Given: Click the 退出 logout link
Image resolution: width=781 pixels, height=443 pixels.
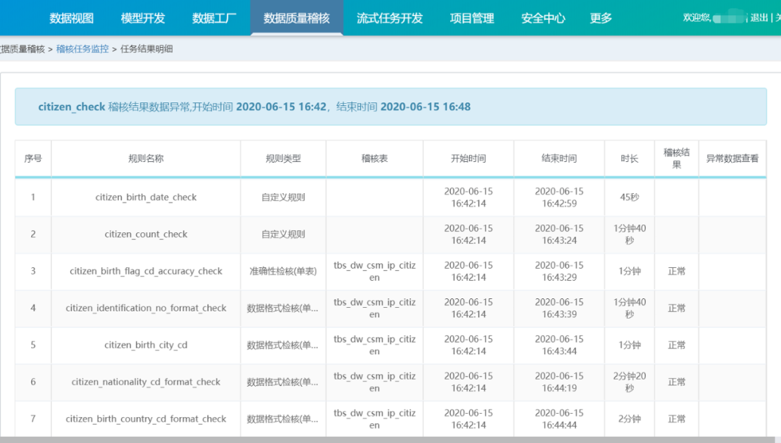Looking at the screenshot, I should 759,18.
